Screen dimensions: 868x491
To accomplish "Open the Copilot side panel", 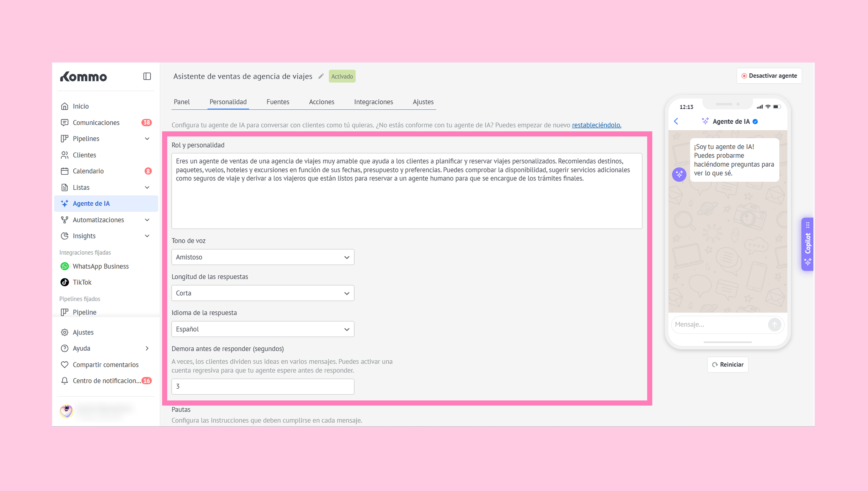I will point(807,244).
